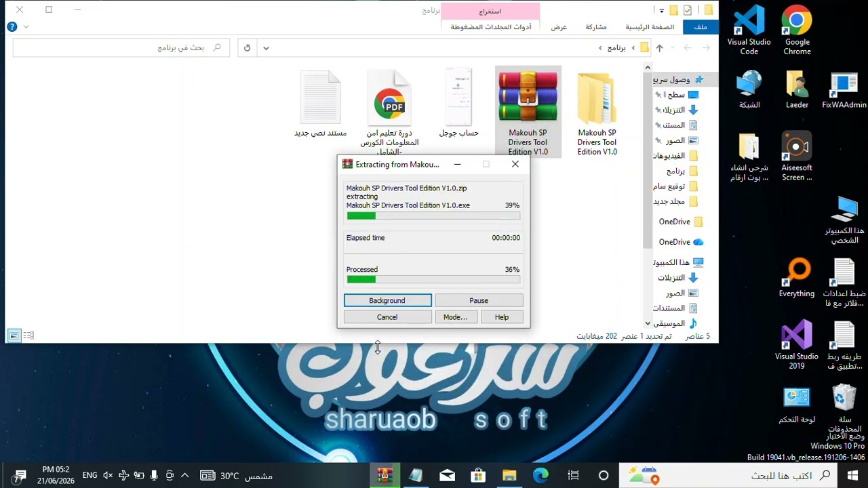
Task: Open the طريقه ربط text file on desktop
Action: [x=844, y=346]
